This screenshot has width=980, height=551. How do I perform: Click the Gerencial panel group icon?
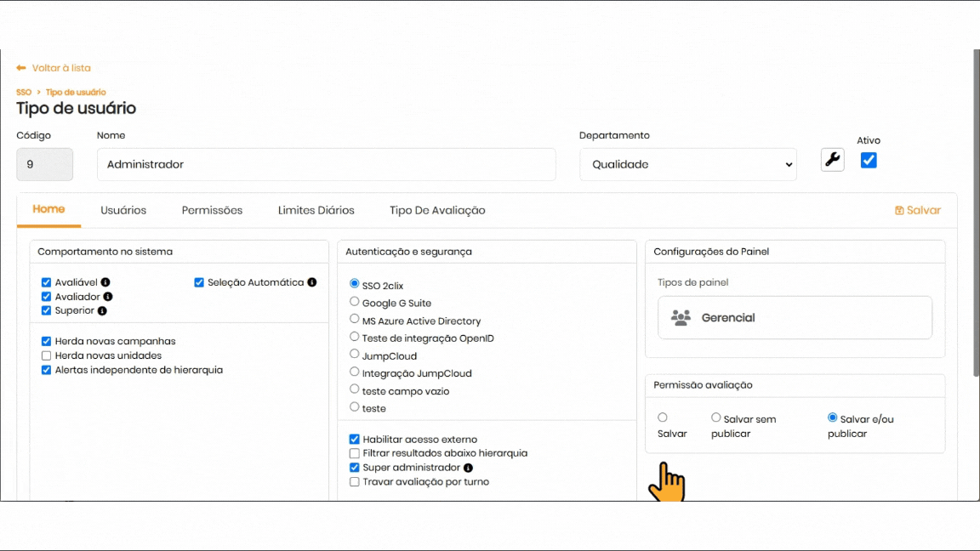681,318
